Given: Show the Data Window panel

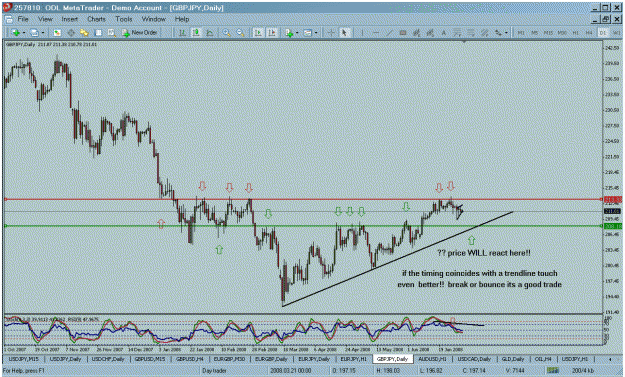Looking at the screenshot, I should click(x=71, y=33).
